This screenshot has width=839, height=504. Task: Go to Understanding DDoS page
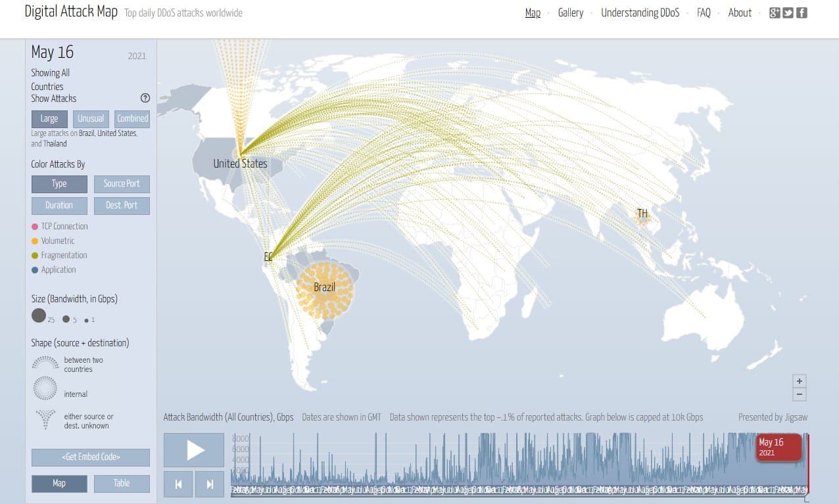(640, 13)
